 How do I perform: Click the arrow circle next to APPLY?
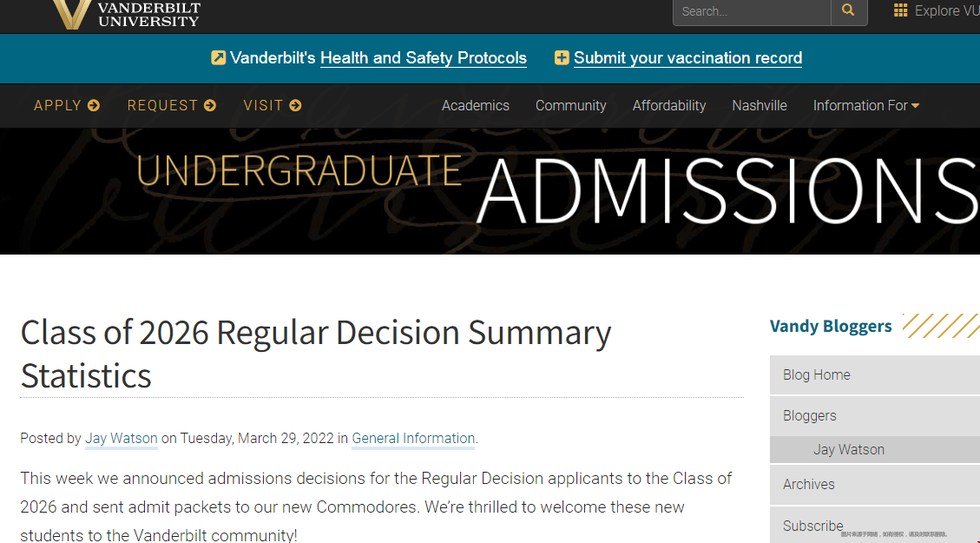94,105
